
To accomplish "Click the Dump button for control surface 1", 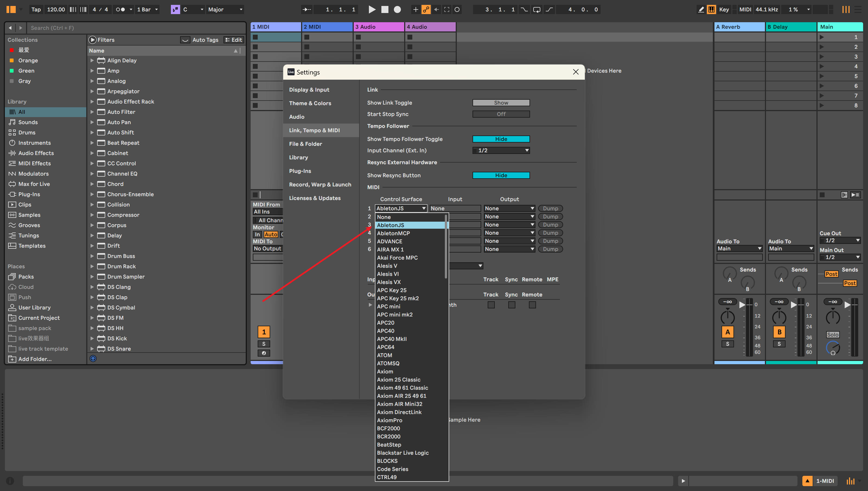I will (550, 208).
